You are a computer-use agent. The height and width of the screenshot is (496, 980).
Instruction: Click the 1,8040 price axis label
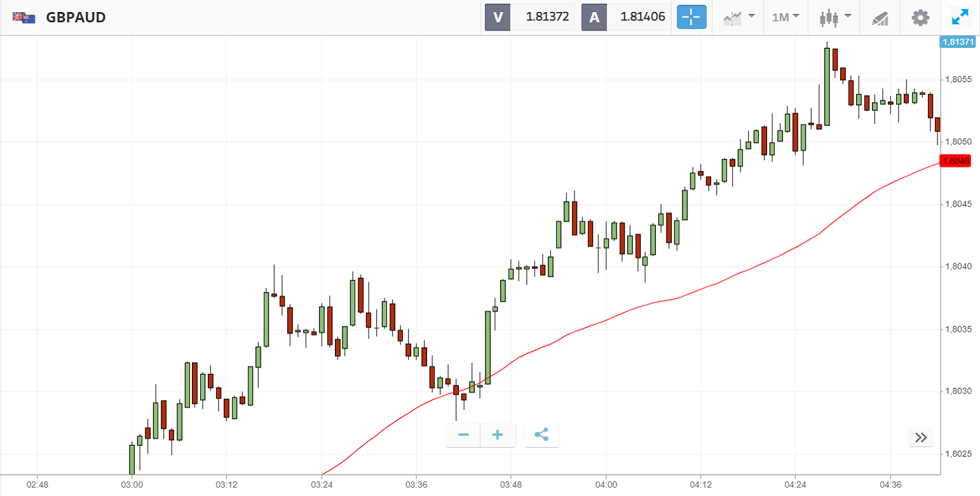click(x=958, y=266)
